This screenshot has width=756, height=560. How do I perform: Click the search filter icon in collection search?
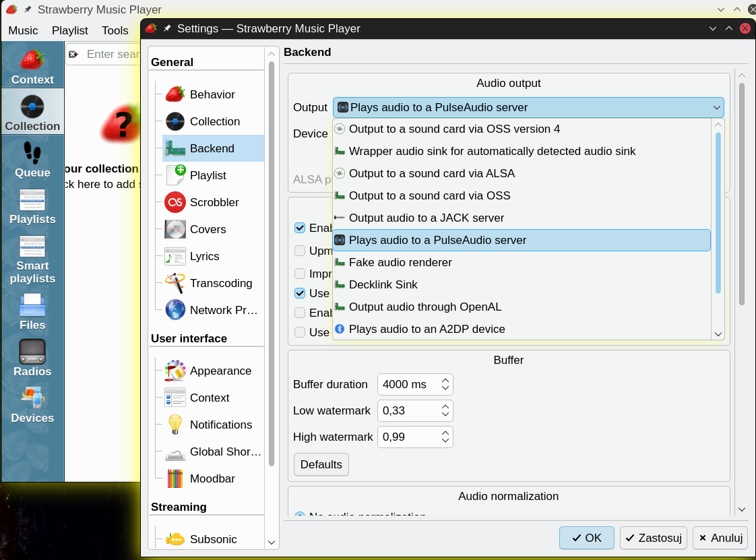pyautogui.click(x=73, y=55)
